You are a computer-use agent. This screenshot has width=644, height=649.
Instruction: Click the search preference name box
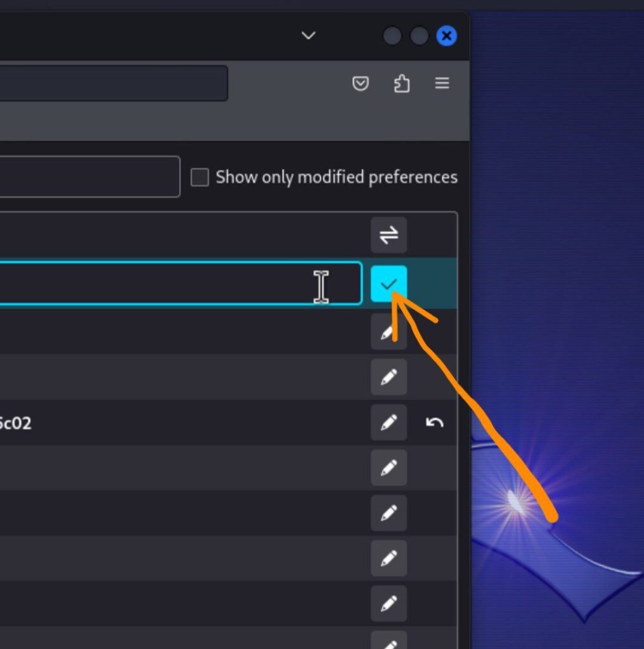(89, 177)
